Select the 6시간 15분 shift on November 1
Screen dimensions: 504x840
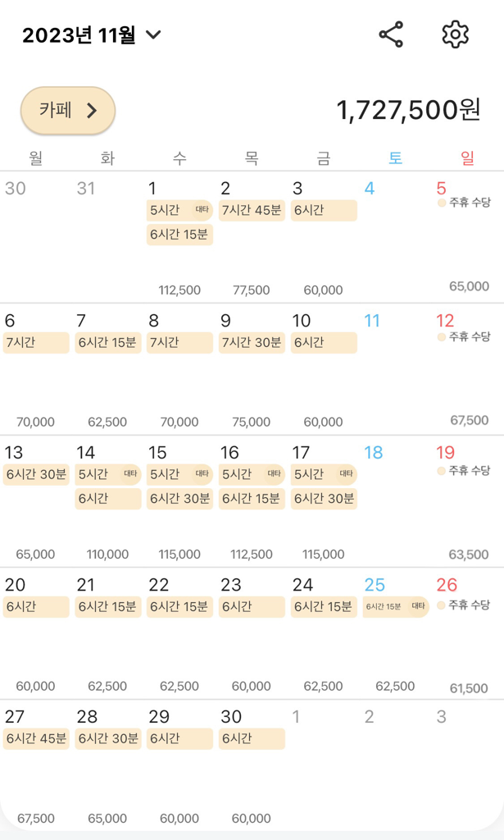point(179,235)
